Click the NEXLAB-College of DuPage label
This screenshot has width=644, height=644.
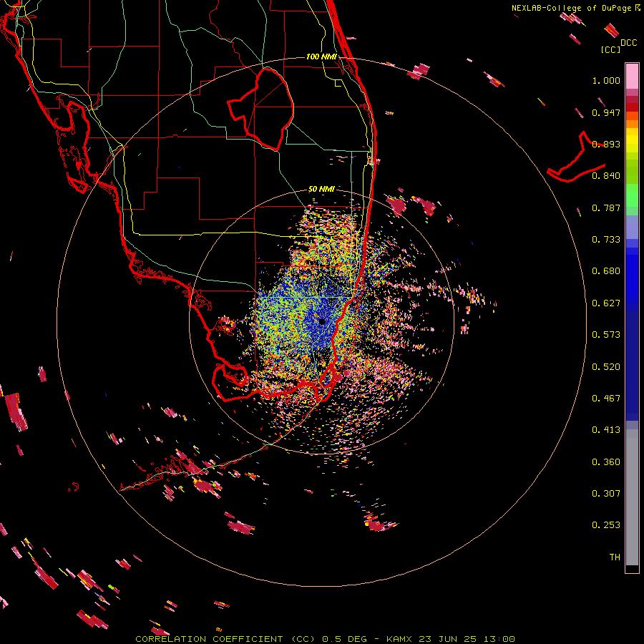(x=572, y=8)
